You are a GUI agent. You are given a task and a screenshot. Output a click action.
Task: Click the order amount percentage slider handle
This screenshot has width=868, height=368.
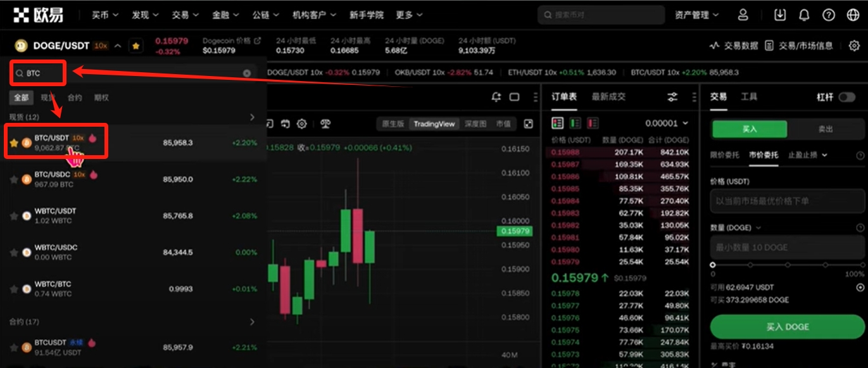pyautogui.click(x=713, y=265)
